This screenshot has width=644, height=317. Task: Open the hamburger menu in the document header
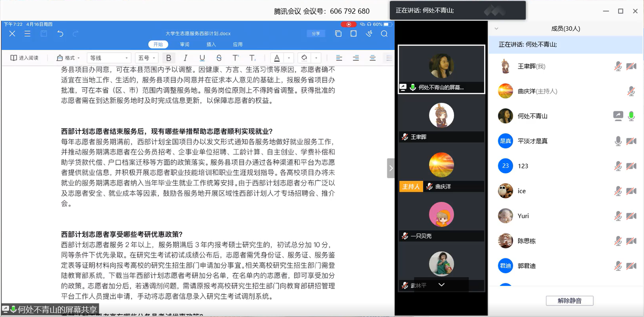tap(27, 34)
